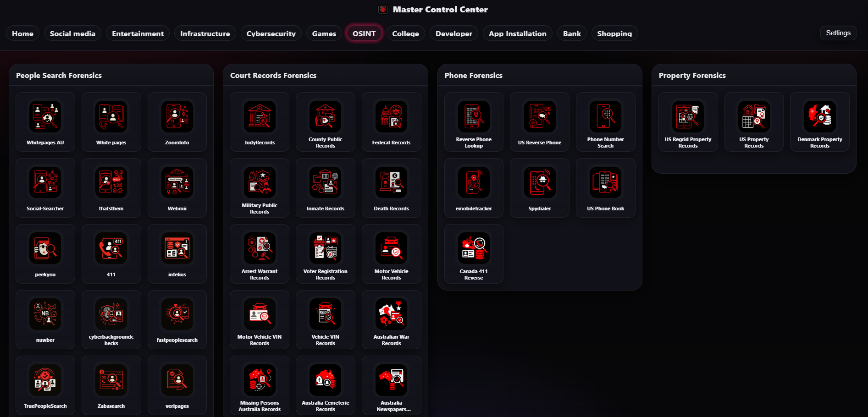Select the US Phone Book icon
The image size is (868, 417).
click(605, 187)
